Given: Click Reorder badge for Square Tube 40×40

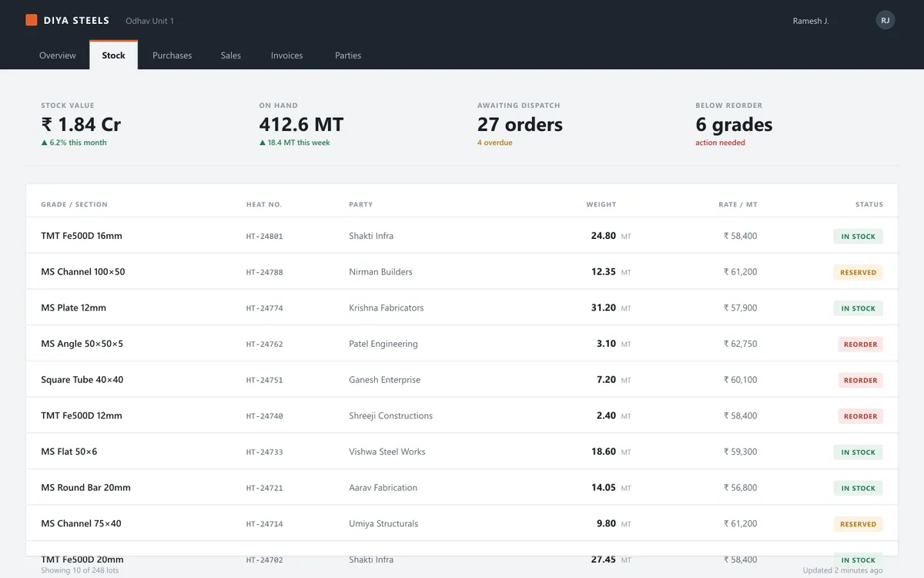Looking at the screenshot, I should (860, 380).
